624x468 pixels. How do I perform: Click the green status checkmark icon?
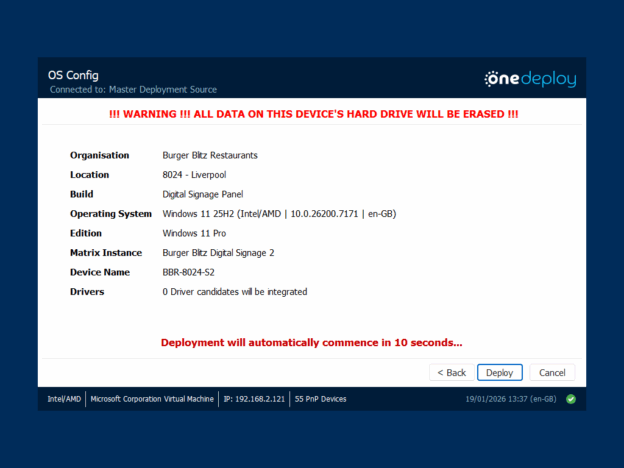click(571, 399)
